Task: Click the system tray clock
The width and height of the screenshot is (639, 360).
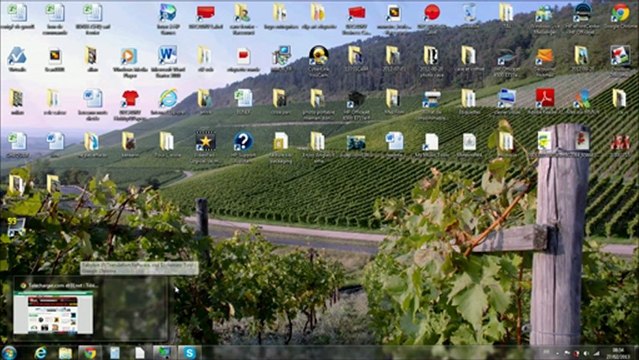Action: (618, 353)
